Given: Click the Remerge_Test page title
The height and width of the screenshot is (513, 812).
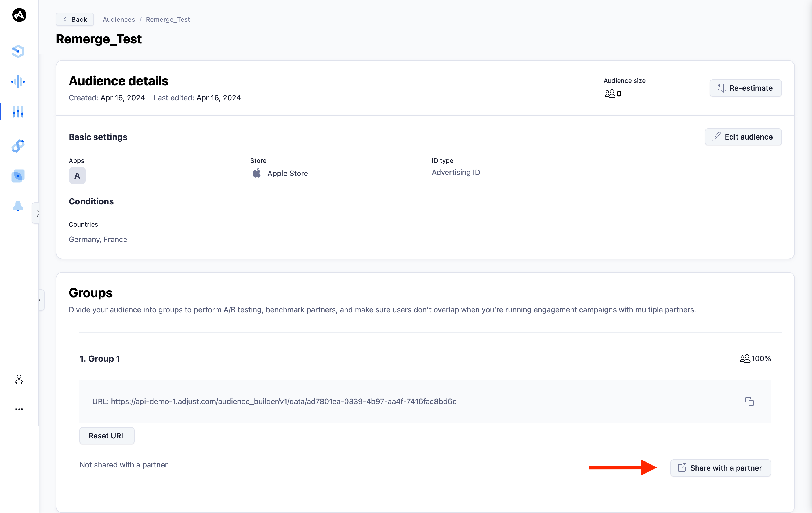Looking at the screenshot, I should tap(99, 39).
